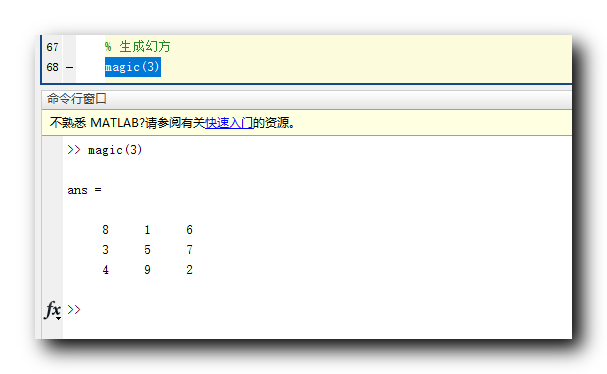
Task: Click matrix value 9 in third row
Action: coord(147,270)
